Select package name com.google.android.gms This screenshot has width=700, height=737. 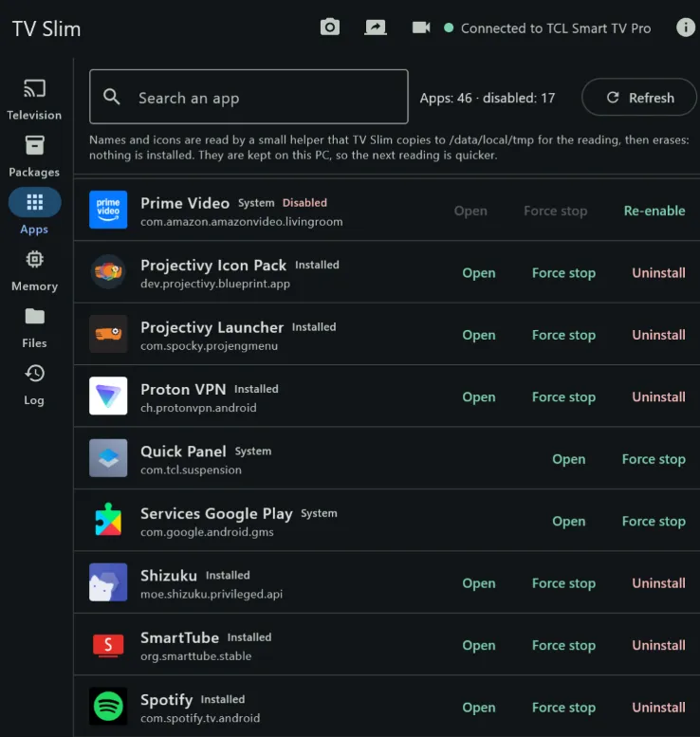pos(207,531)
